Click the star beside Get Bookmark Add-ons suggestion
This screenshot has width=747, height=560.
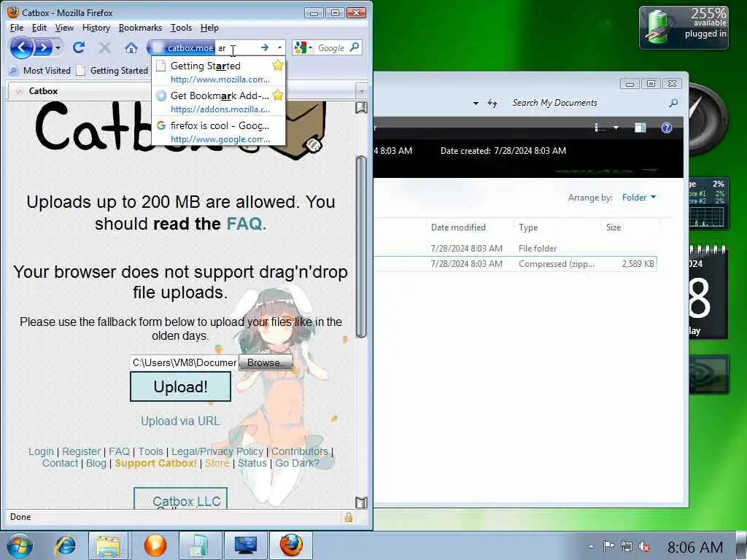tap(278, 96)
